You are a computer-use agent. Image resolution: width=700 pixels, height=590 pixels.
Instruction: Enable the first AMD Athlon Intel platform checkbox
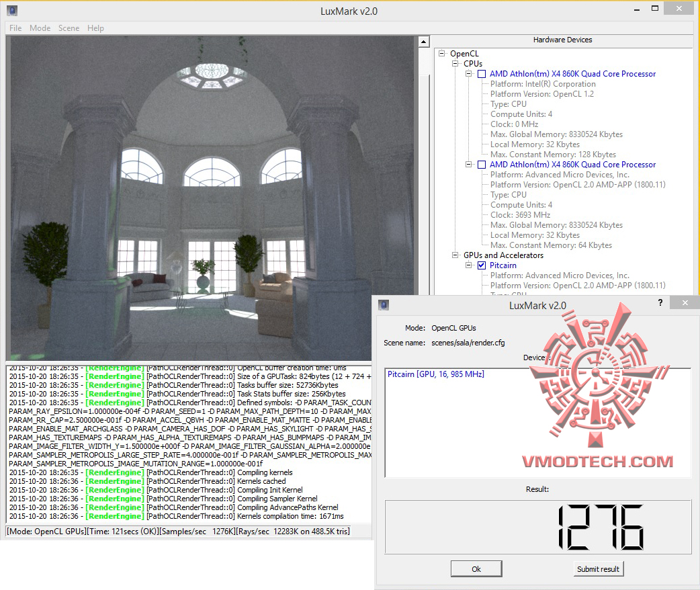point(482,74)
